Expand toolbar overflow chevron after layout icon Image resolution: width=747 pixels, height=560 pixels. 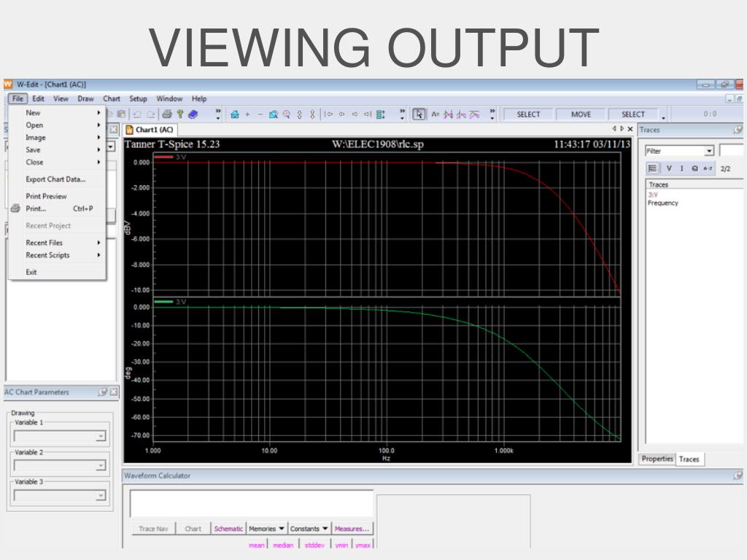coord(402,114)
